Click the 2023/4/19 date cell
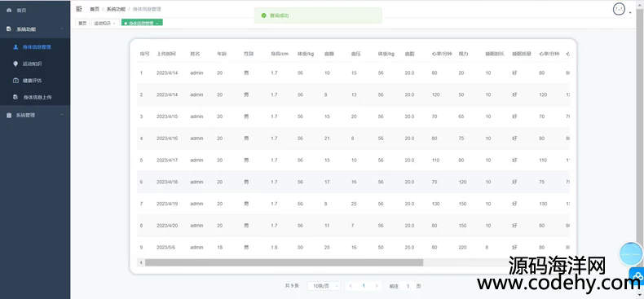The image size is (644, 299). (167, 204)
